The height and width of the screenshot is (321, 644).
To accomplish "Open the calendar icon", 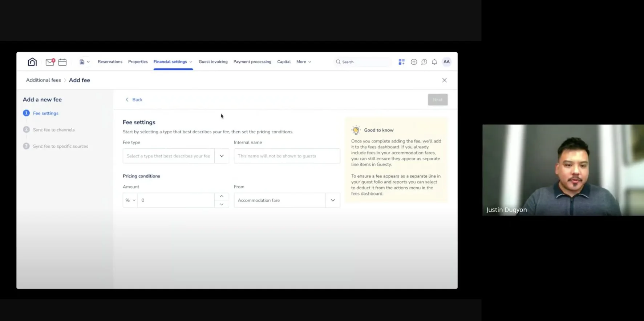I will point(62,62).
